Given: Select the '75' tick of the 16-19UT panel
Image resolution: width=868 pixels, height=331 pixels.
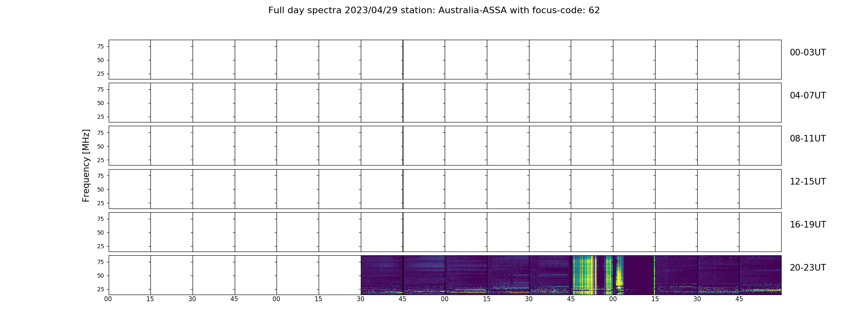Looking at the screenshot, I should point(100,219).
